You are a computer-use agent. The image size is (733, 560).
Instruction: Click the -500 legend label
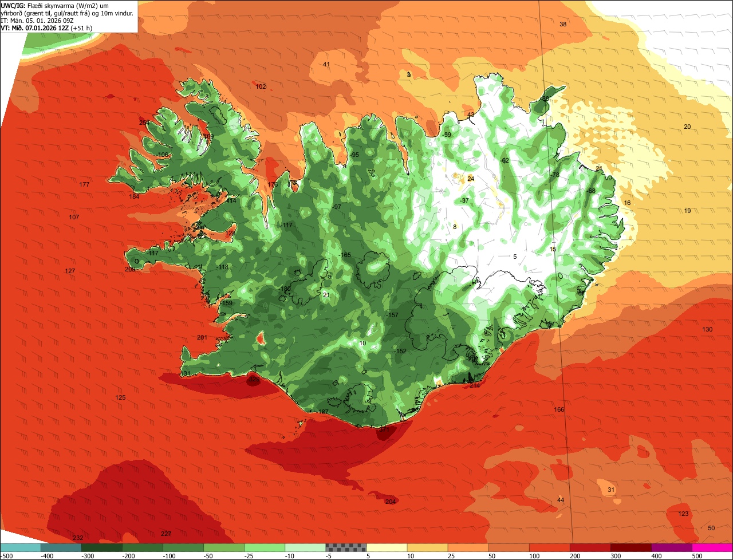click(7, 555)
